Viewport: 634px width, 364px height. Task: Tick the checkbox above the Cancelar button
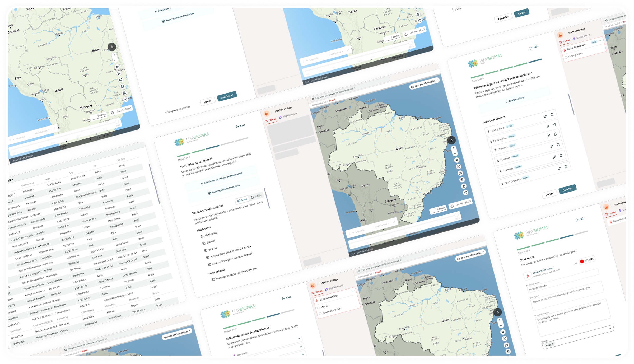click(x=454, y=10)
